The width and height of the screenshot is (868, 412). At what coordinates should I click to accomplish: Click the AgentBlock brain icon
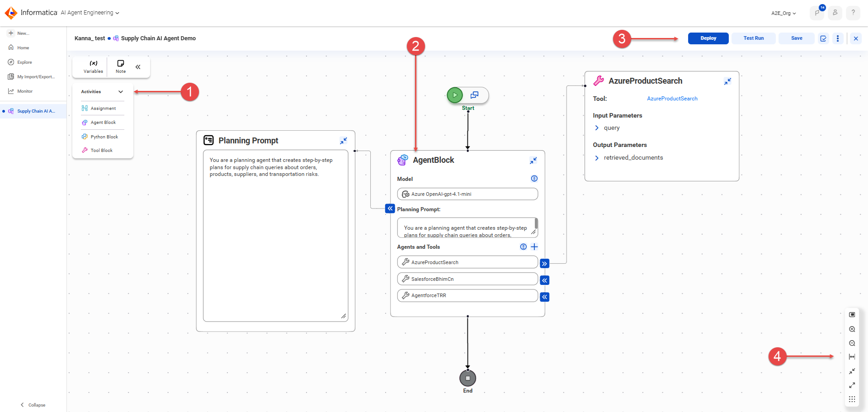pyautogui.click(x=402, y=160)
